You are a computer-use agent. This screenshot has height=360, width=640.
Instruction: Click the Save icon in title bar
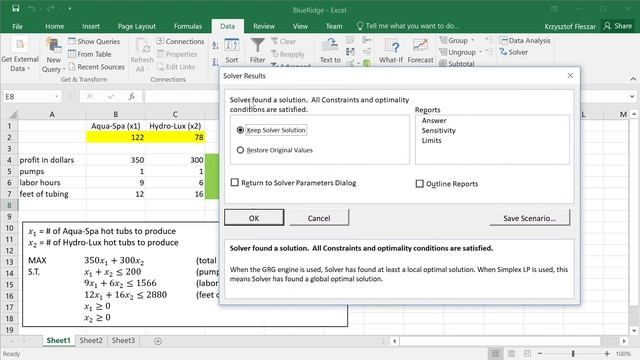[16, 8]
